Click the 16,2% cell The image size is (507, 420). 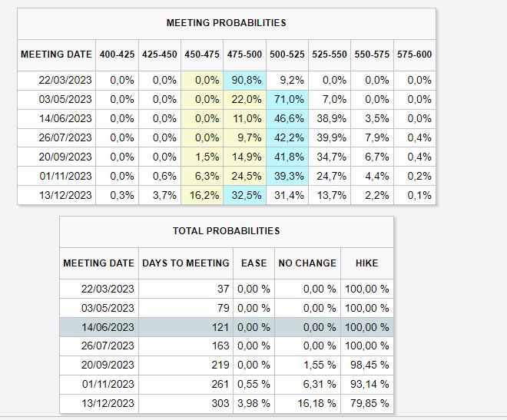202,195
